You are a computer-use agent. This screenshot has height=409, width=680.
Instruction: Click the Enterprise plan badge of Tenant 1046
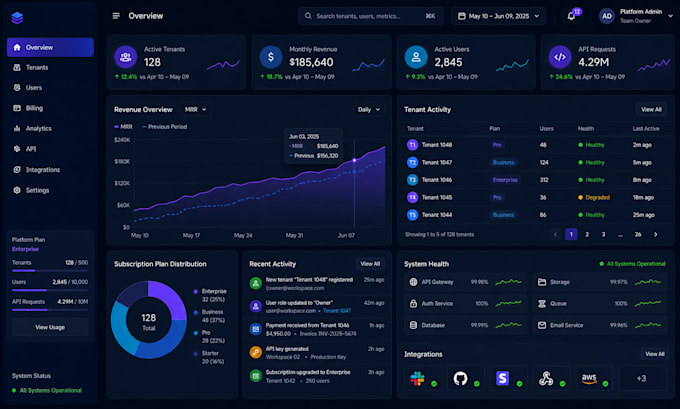coord(505,180)
